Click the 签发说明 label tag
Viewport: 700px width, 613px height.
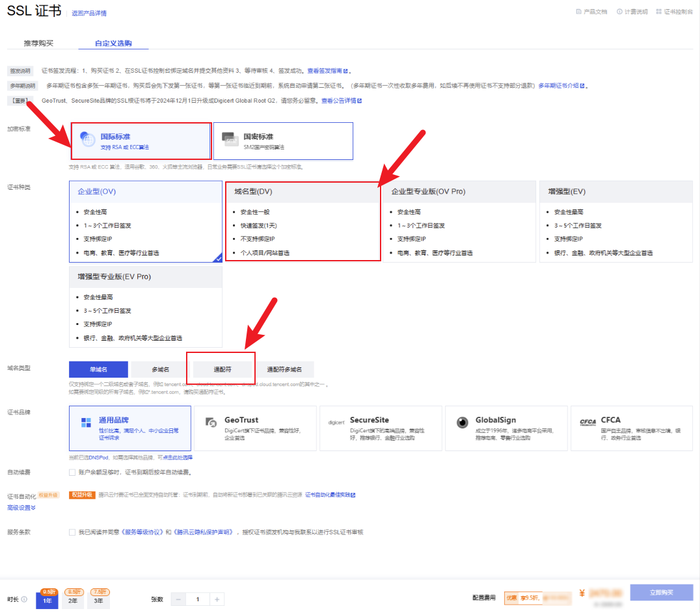(x=20, y=71)
